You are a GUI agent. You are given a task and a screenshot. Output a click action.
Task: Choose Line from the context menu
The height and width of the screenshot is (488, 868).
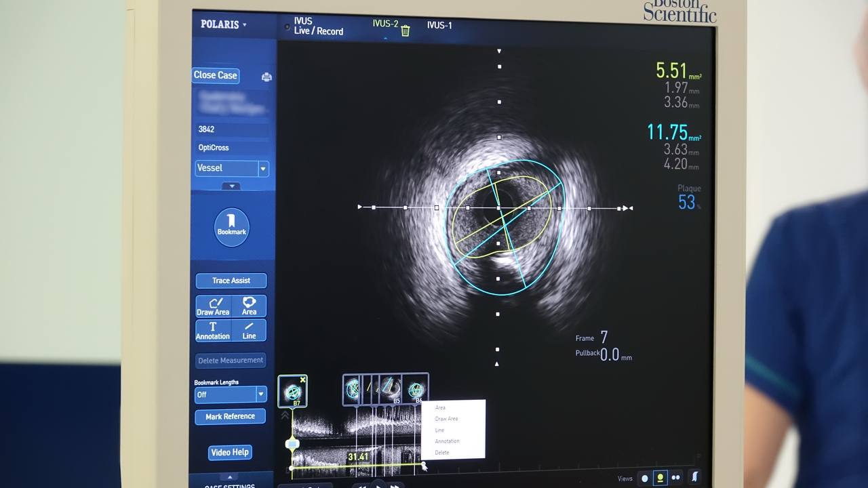coord(439,430)
